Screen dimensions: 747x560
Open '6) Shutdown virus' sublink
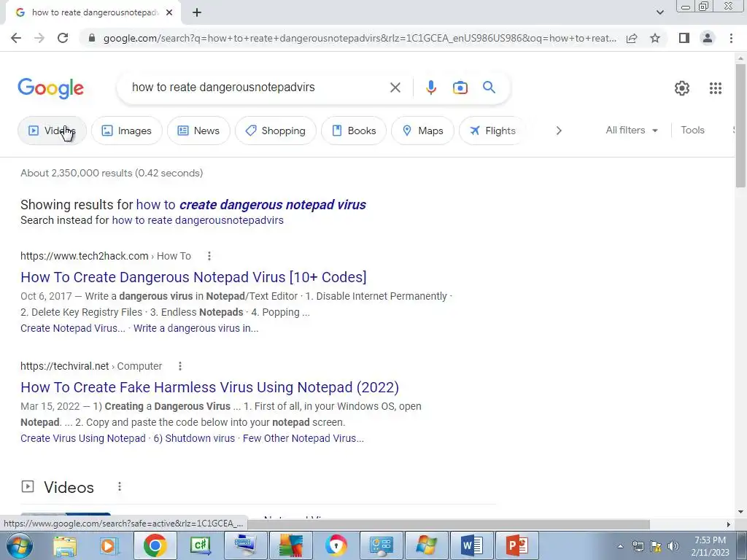coord(194,438)
